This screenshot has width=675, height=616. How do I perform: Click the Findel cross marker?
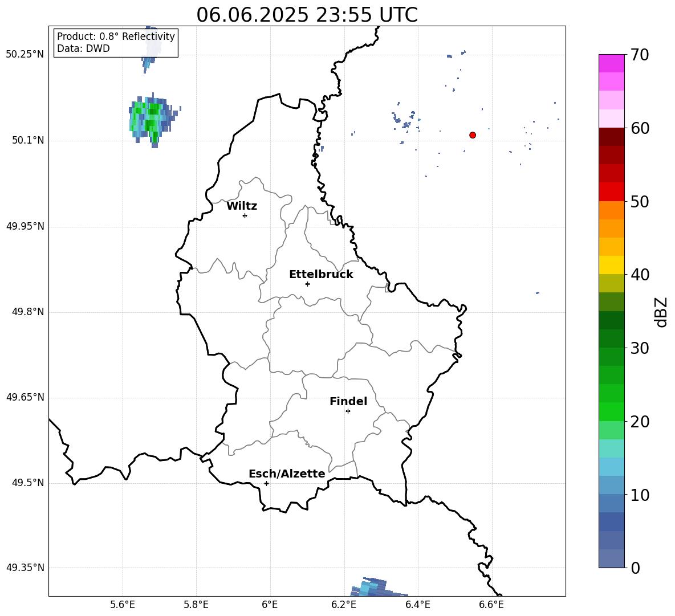tap(348, 411)
